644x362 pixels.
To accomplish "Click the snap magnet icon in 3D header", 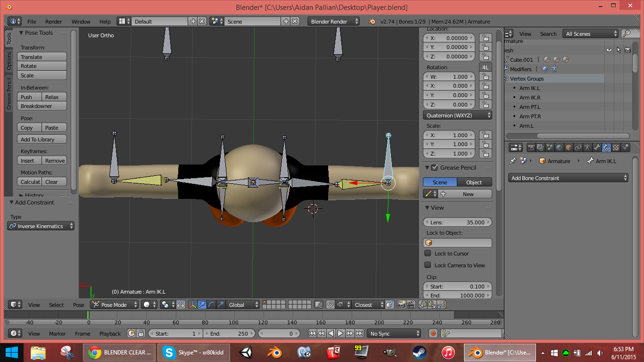I will click(330, 304).
